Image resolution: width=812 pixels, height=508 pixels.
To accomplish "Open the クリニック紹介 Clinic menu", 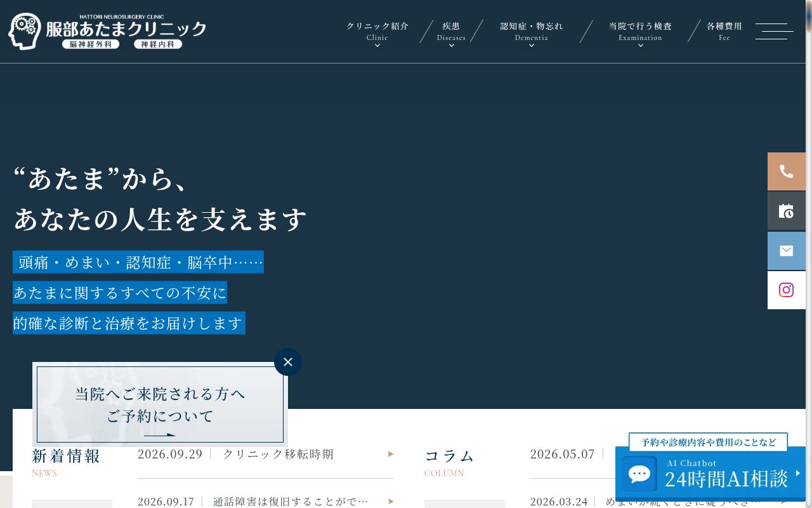I will (x=377, y=32).
